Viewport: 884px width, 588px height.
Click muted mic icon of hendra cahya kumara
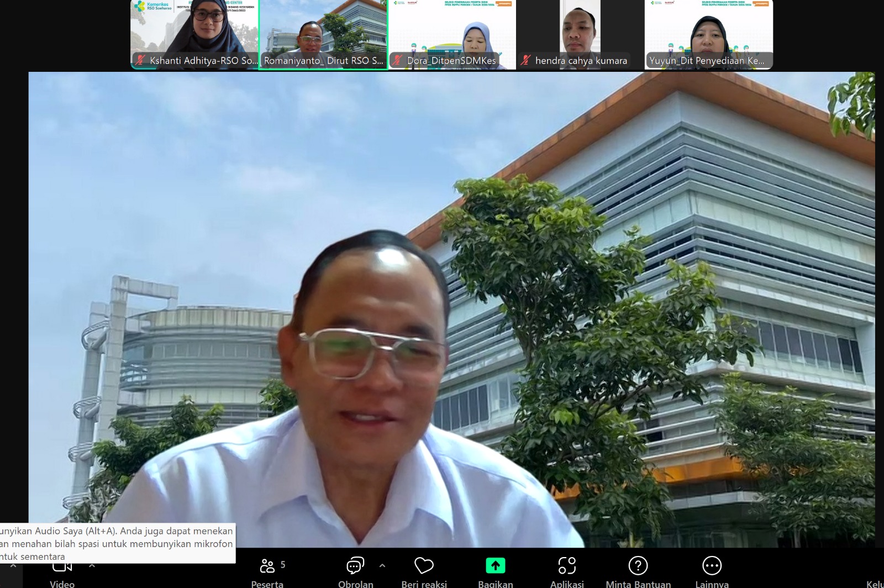pyautogui.click(x=526, y=60)
